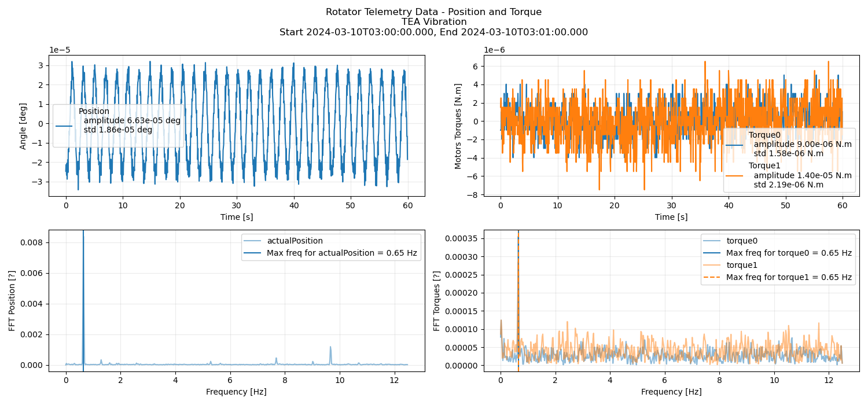Click "Max freq for actualPosition = 0.65 Hz" legend entry
Screen dimensions: 868x405
[x=342, y=253]
